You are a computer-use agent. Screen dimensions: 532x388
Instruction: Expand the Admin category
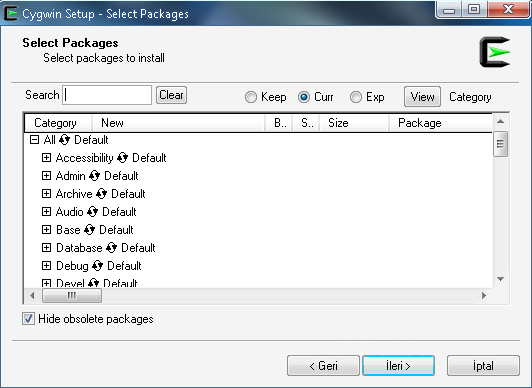(x=46, y=176)
